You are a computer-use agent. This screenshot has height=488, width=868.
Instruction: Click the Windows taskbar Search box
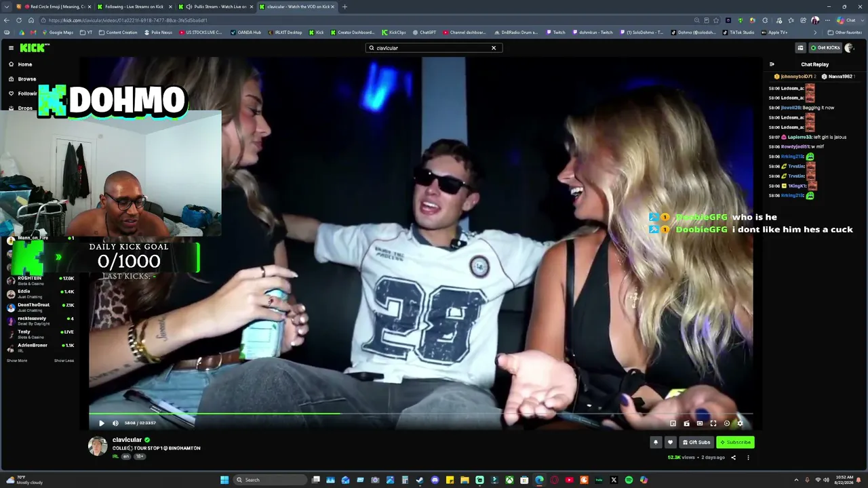pyautogui.click(x=270, y=480)
